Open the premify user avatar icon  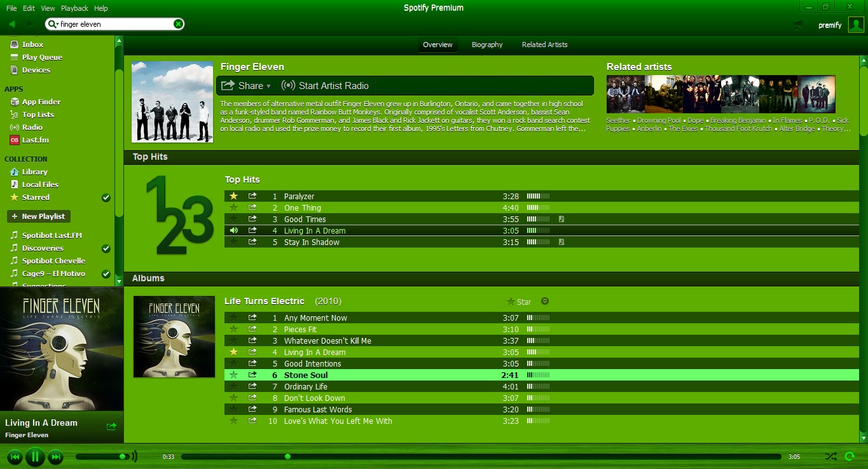coord(856,25)
